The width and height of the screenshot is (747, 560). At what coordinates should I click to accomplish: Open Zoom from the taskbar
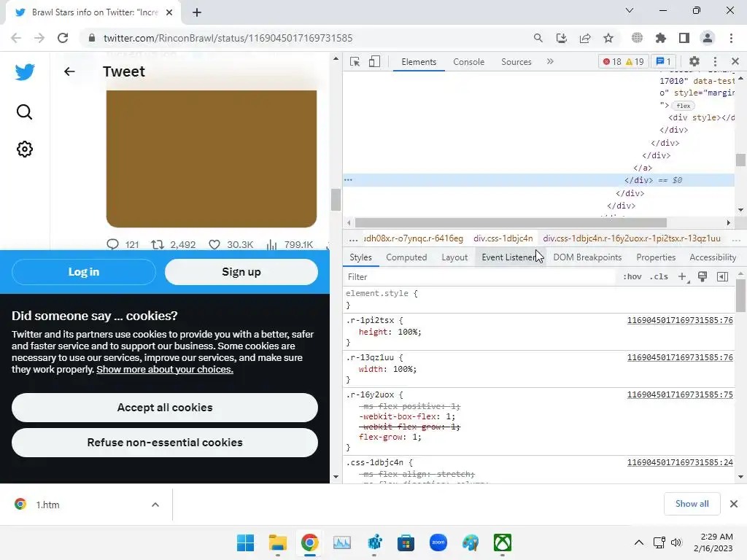tap(438, 542)
